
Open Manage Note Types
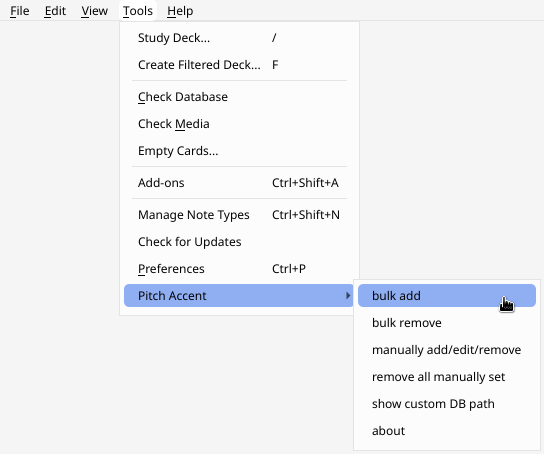[x=239, y=214]
